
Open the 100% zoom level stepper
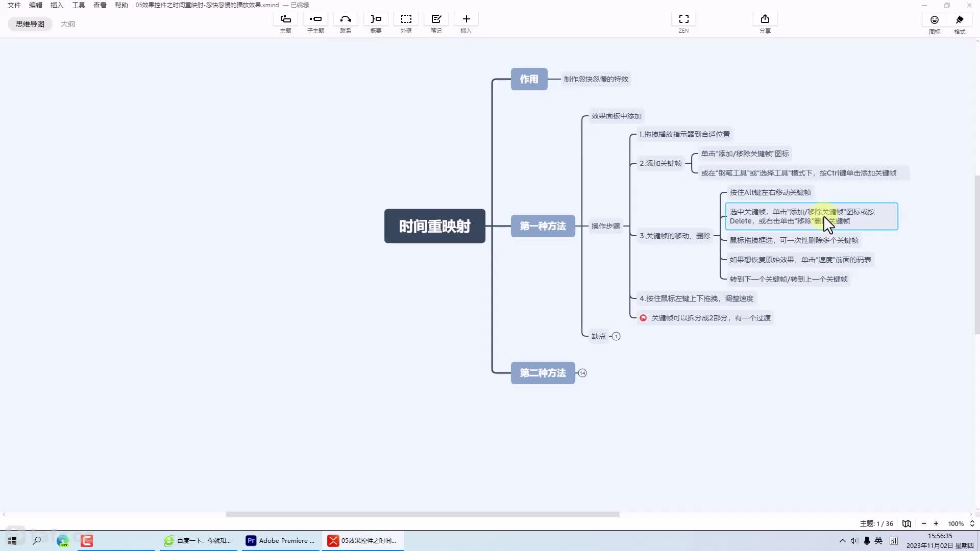point(972,523)
